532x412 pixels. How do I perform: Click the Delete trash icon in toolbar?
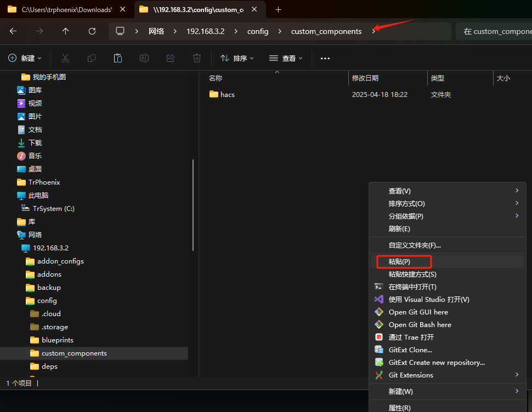pos(197,58)
